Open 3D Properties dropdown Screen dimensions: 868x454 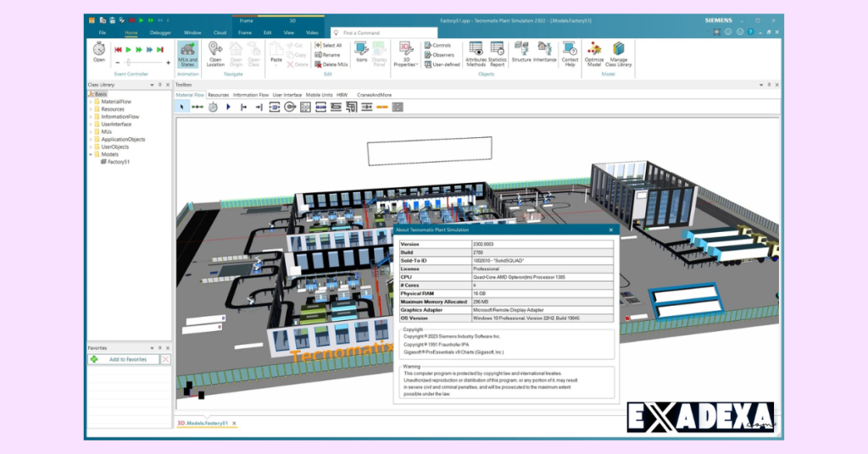tap(405, 54)
